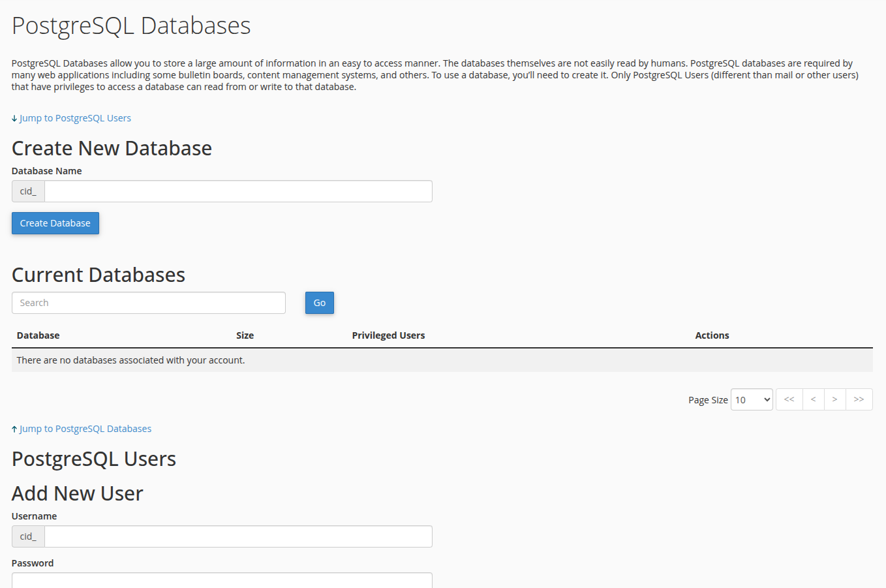Click the Page Size label
The height and width of the screenshot is (588, 886).
pyautogui.click(x=708, y=400)
